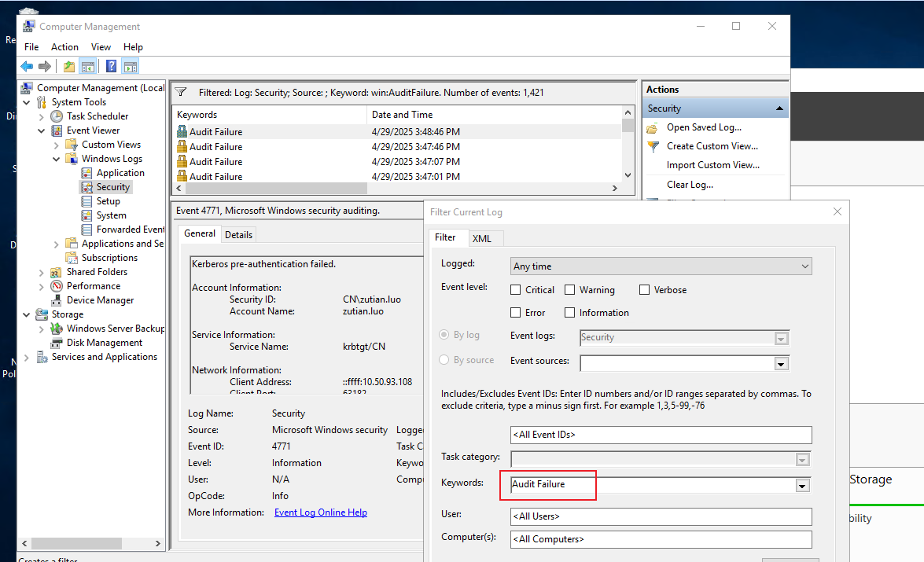Enable the Information event level checkbox
Screen dimensions: 924x562
(570, 313)
